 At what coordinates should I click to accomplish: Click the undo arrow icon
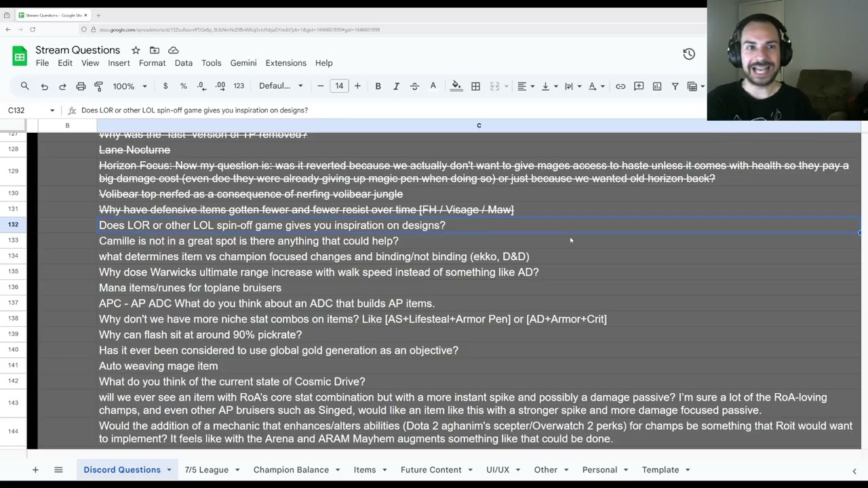[44, 86]
